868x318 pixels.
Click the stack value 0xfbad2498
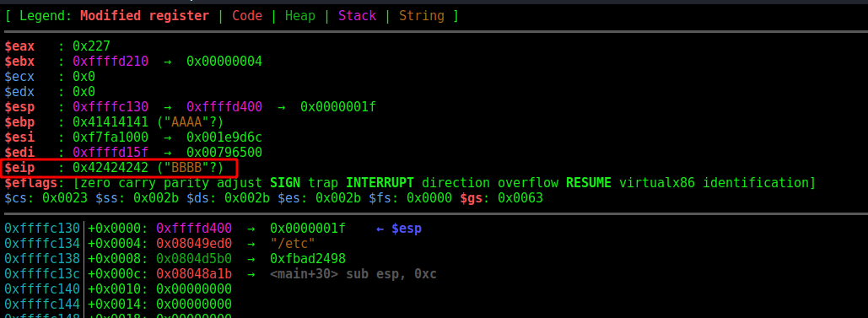[x=308, y=258]
